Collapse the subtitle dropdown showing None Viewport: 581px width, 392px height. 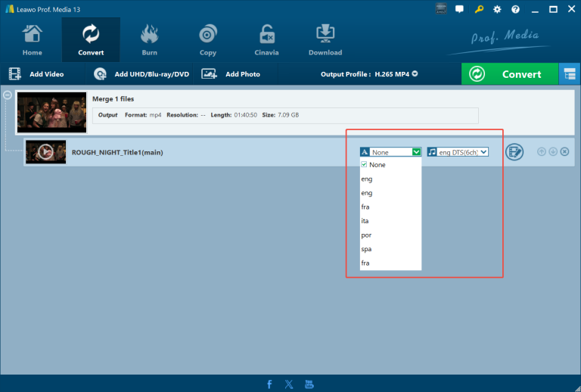tap(416, 152)
